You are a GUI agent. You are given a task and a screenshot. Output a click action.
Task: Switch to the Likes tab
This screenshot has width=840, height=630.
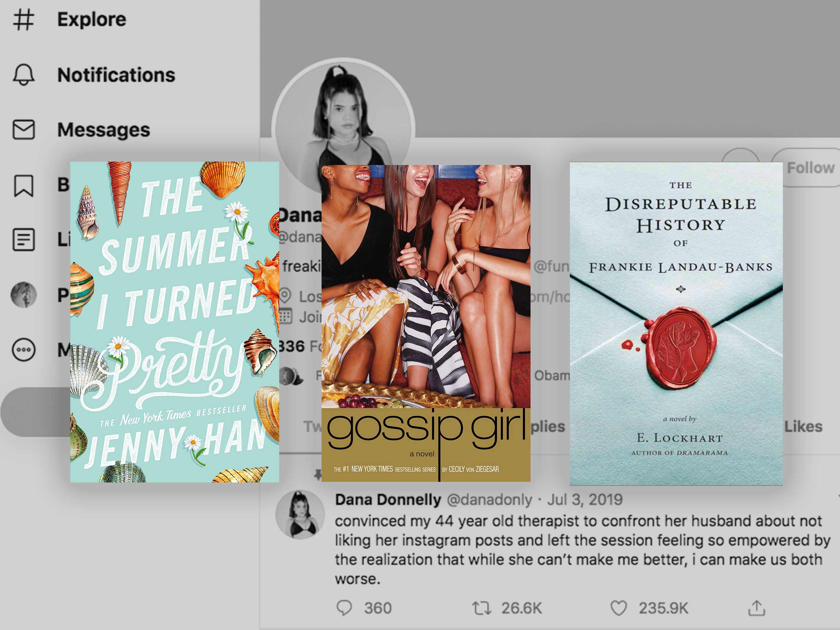click(x=803, y=426)
